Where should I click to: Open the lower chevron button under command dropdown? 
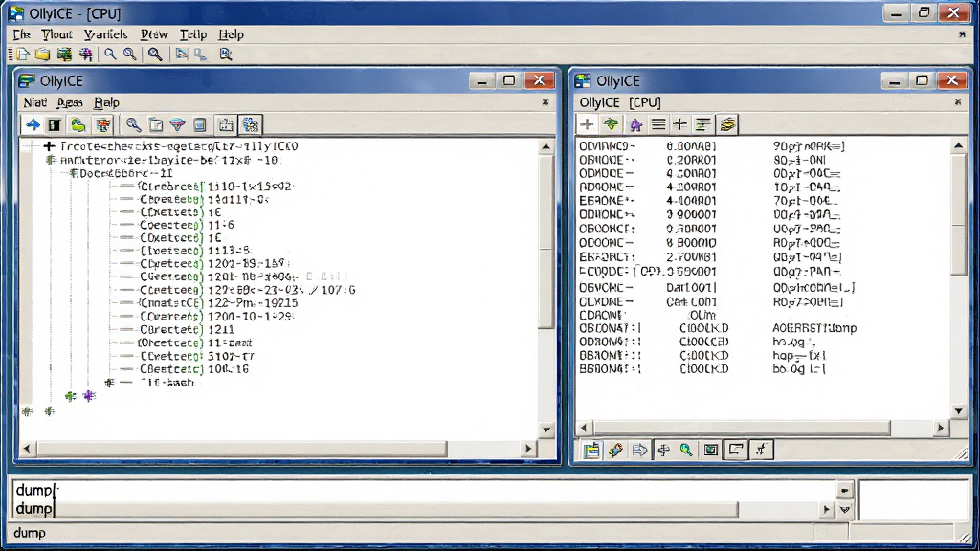844,510
